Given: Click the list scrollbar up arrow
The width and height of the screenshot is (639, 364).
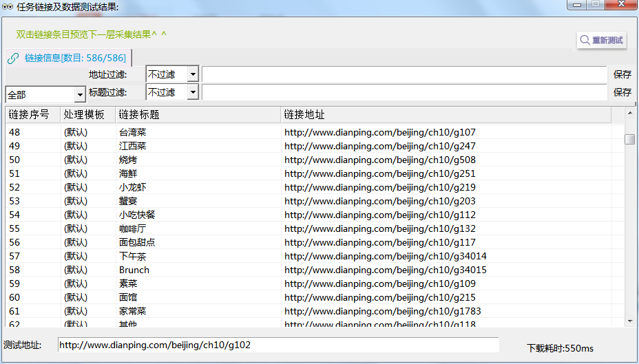Looking at the screenshot, I should [629, 113].
